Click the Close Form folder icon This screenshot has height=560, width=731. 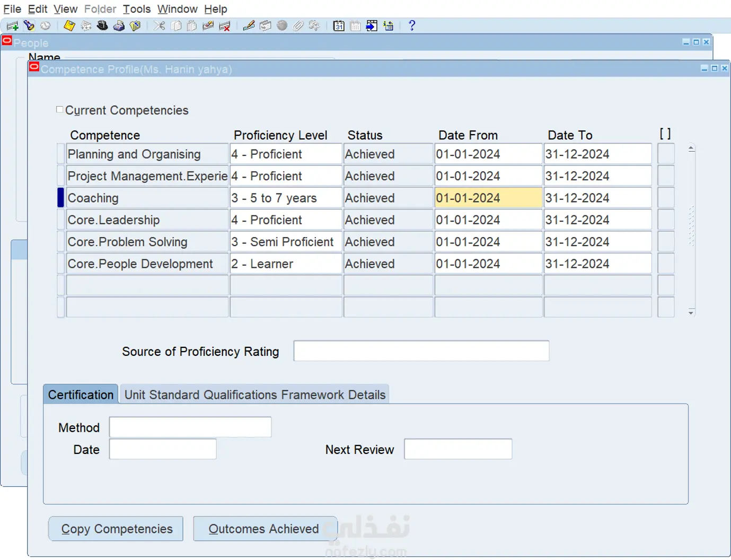point(135,25)
